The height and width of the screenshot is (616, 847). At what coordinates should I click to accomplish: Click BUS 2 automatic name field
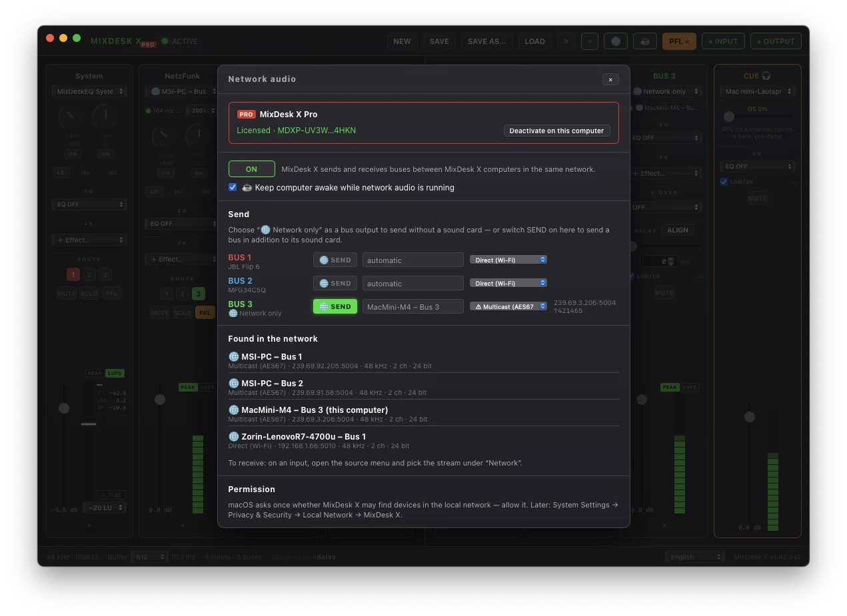point(413,283)
